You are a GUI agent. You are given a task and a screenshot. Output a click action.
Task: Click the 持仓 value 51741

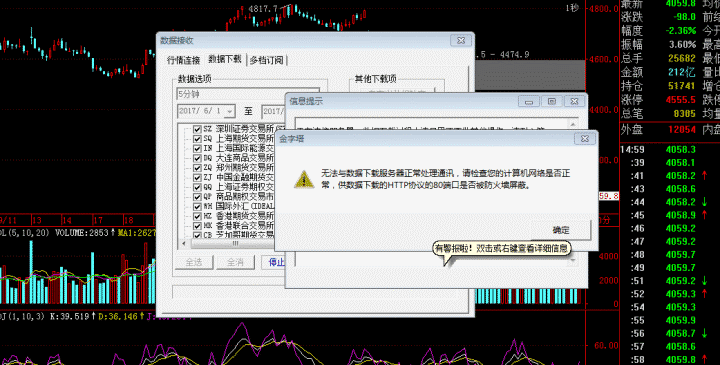coord(682,86)
